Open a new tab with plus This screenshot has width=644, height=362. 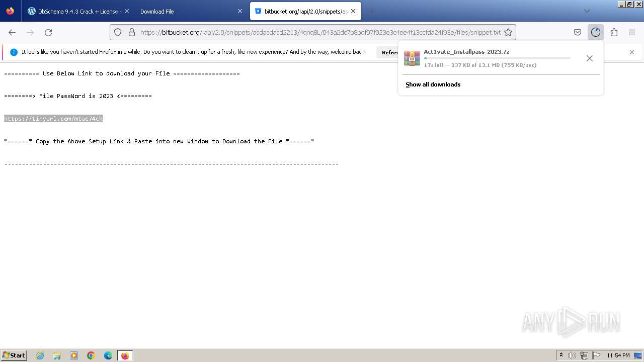372,11
